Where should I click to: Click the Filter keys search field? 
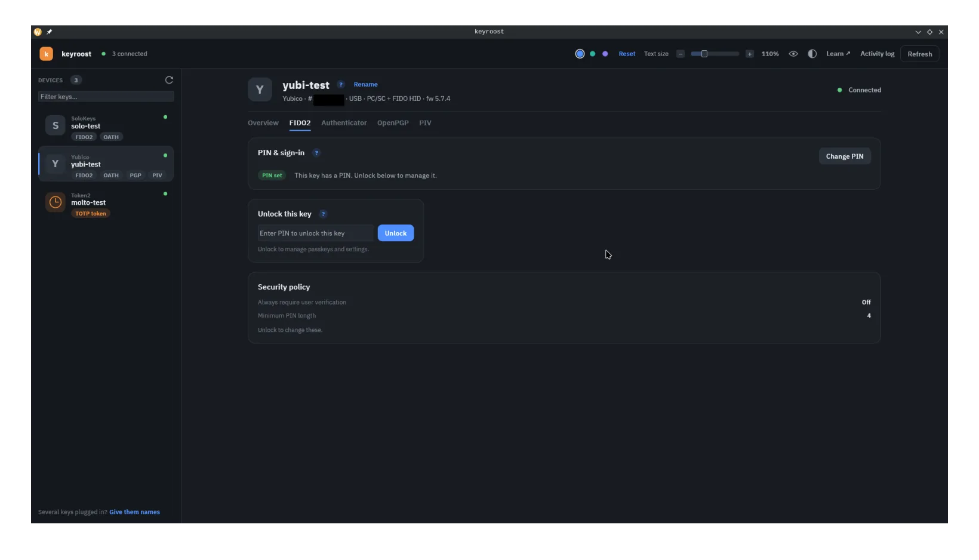[106, 97]
